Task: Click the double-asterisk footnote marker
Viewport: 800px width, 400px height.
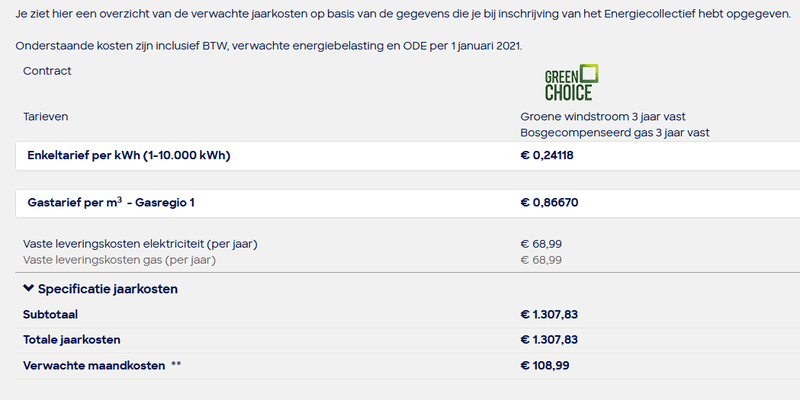Action: (176, 365)
